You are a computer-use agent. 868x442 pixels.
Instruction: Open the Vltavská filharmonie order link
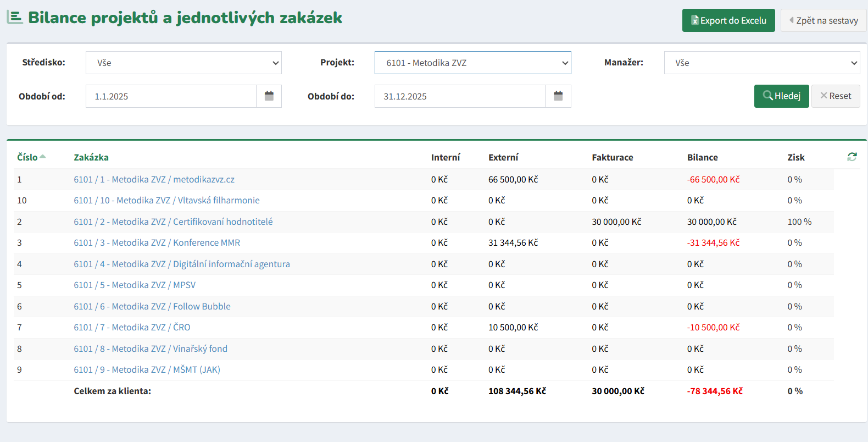[x=166, y=200]
